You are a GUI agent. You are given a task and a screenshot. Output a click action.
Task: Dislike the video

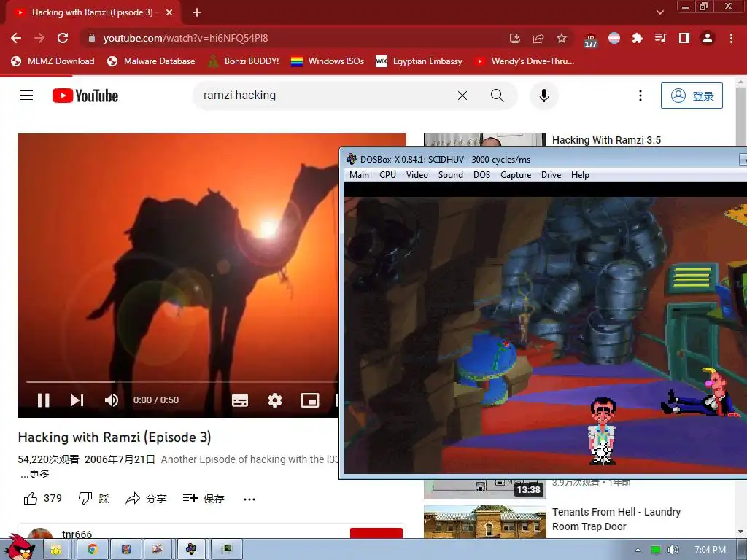pyautogui.click(x=93, y=498)
